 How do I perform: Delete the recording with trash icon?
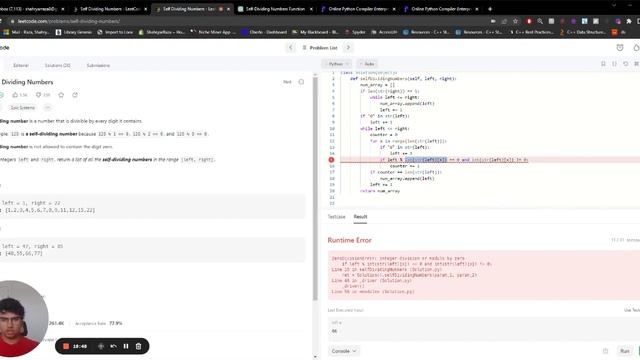pyautogui.click(x=138, y=346)
